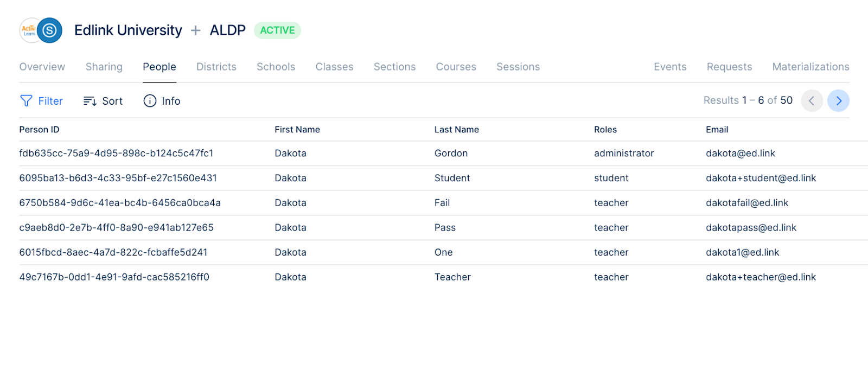Click the Sort lines icon
The width and height of the screenshot is (868, 376).
(90, 101)
